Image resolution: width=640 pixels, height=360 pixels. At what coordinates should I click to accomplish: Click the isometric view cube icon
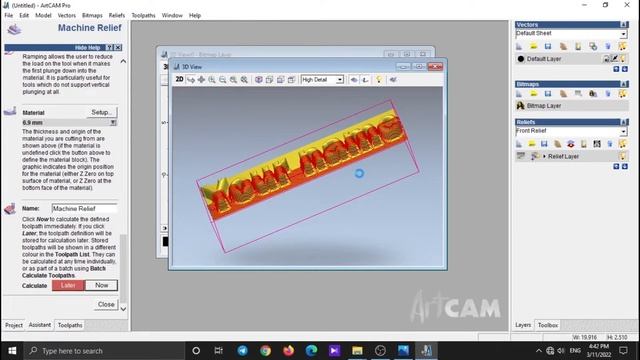258,80
